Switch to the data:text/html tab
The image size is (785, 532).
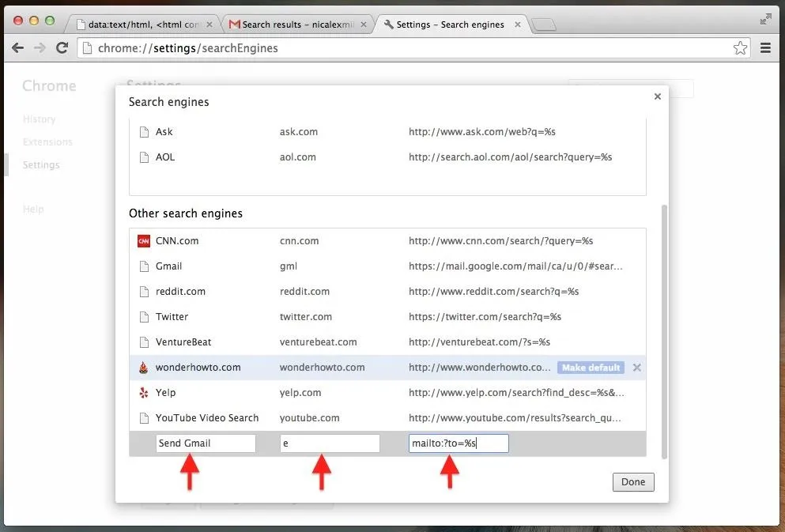142,24
